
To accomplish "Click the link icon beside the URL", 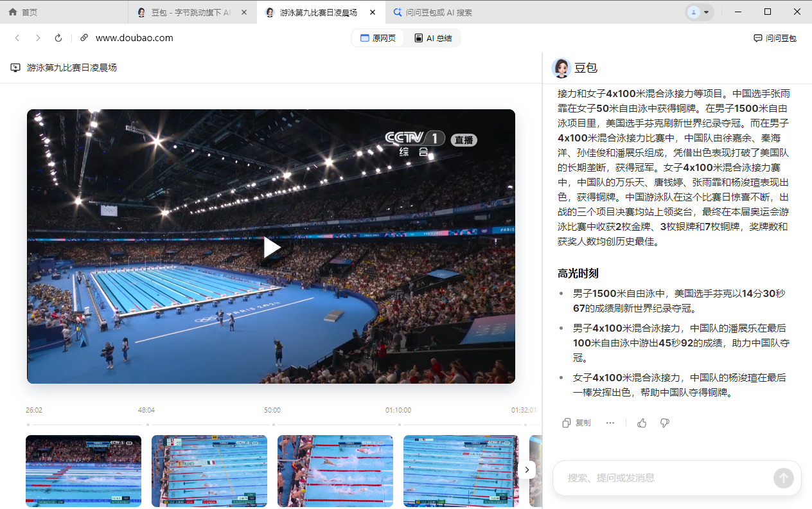I will pyautogui.click(x=84, y=38).
